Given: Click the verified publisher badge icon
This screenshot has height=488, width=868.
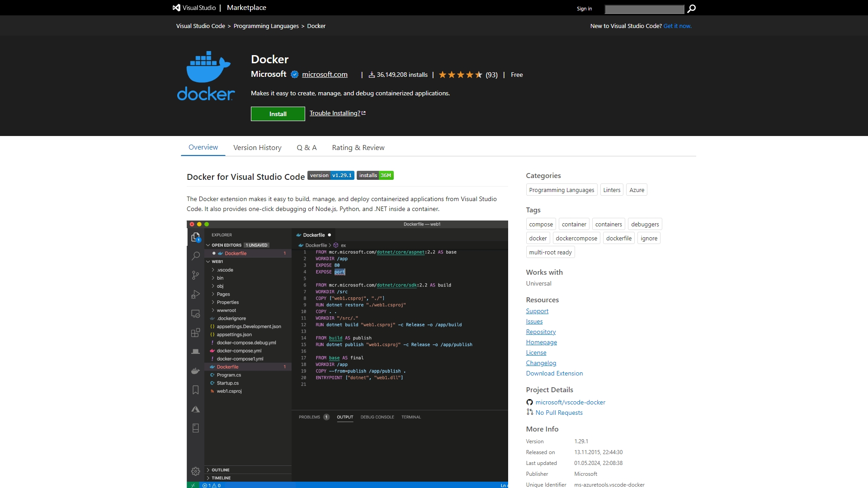Looking at the screenshot, I should 295,75.
